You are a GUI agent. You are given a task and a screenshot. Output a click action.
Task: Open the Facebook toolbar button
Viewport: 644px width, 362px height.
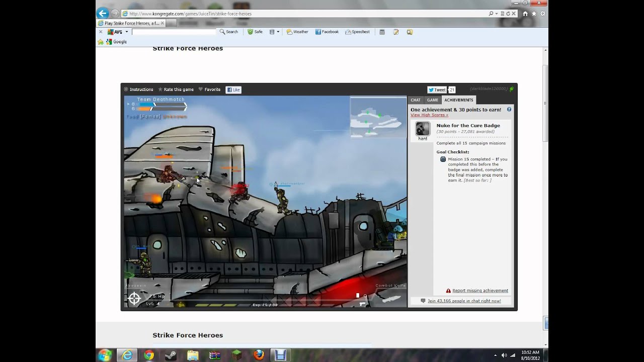(327, 32)
